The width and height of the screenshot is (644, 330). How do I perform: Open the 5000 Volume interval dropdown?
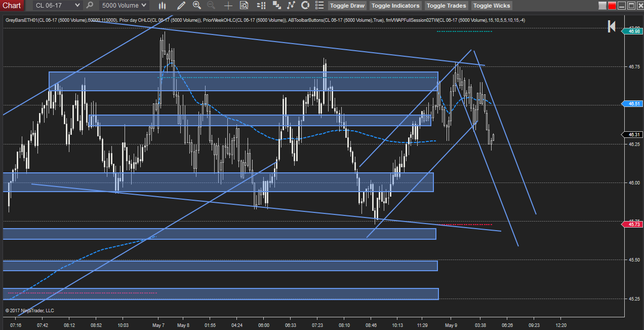click(x=124, y=5)
